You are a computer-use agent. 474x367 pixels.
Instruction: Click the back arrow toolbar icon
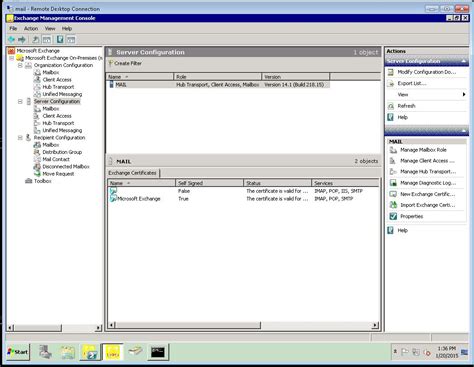pyautogui.click(x=12, y=40)
